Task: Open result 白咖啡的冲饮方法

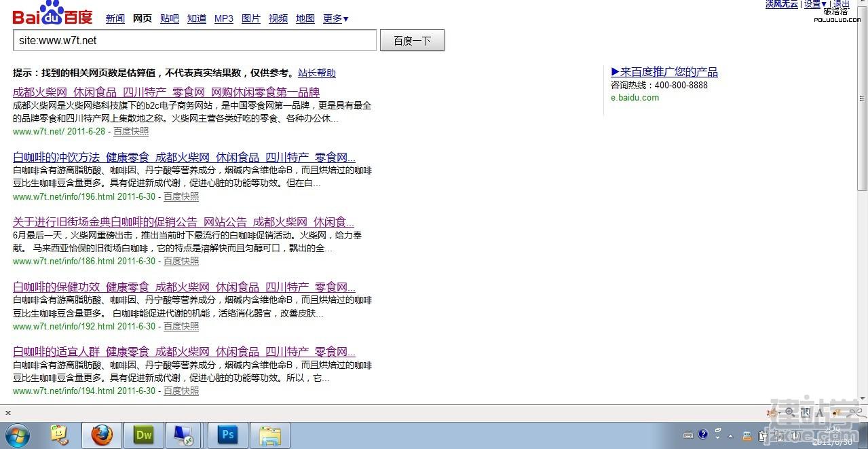Action: 184,158
